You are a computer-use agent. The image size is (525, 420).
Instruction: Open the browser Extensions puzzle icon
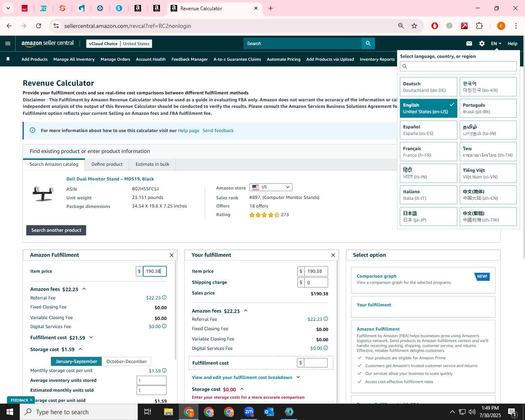pyautogui.click(x=479, y=26)
